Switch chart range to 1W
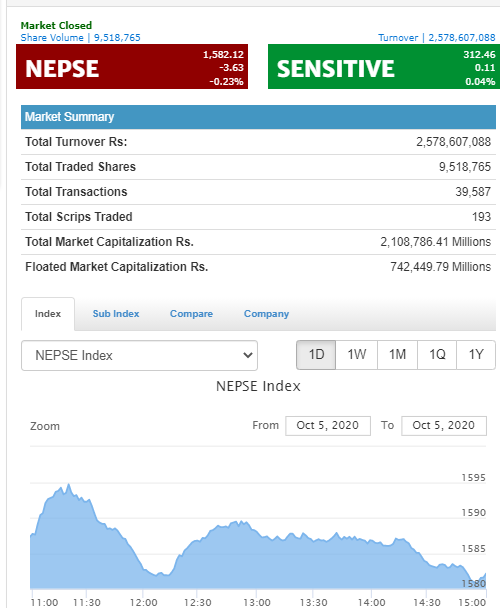This screenshot has height=608, width=500. point(356,355)
